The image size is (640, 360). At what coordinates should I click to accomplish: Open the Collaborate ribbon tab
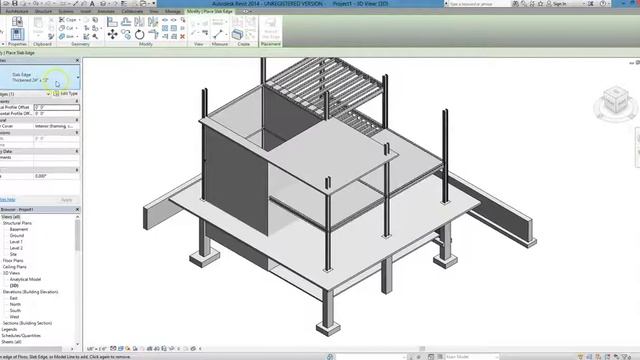pyautogui.click(x=132, y=11)
